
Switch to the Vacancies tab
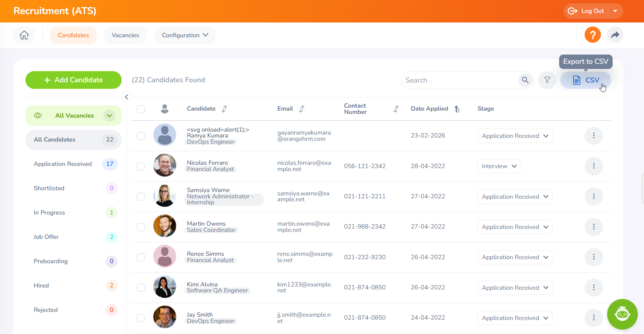pyautogui.click(x=125, y=35)
